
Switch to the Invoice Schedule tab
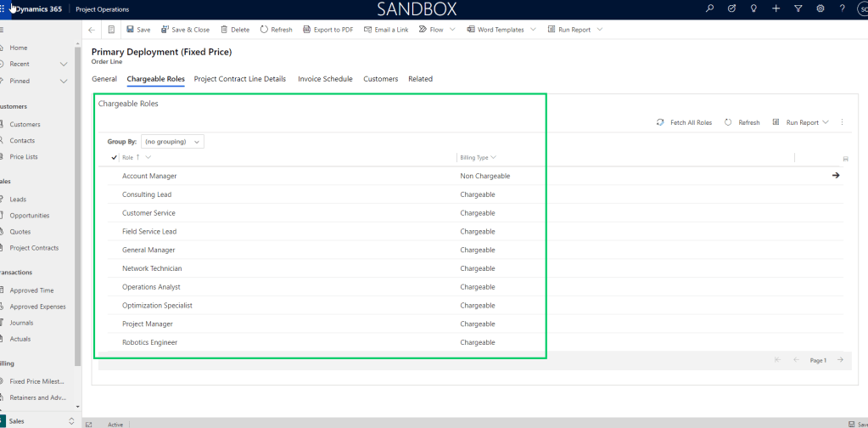click(x=325, y=79)
